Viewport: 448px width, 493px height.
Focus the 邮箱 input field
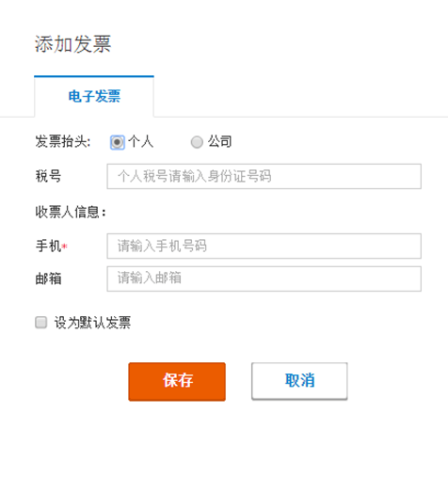[264, 278]
